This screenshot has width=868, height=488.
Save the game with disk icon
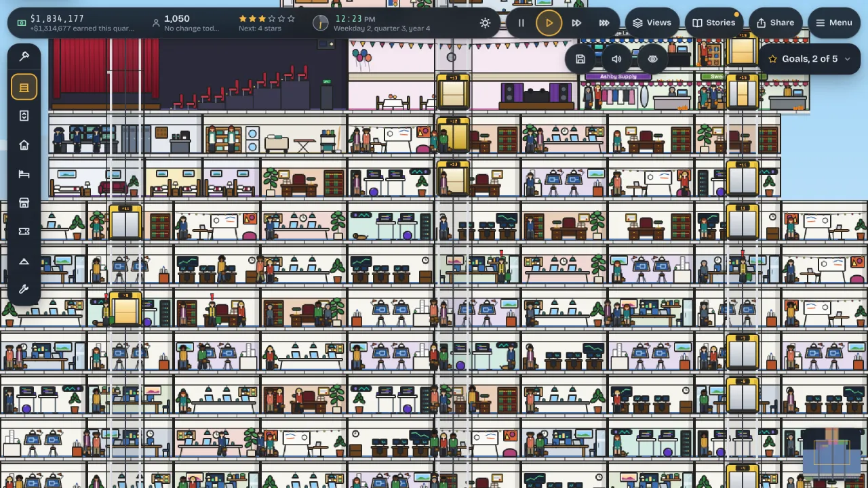point(580,59)
